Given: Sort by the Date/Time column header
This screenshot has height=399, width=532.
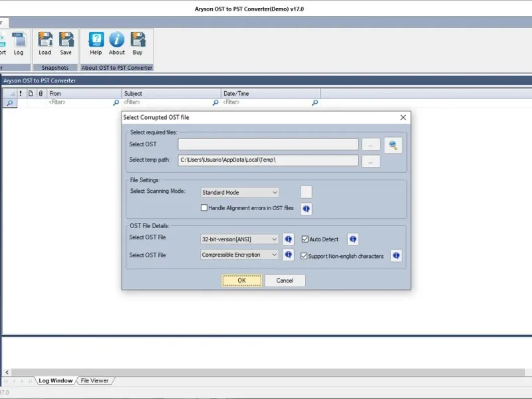Looking at the screenshot, I should 271,93.
